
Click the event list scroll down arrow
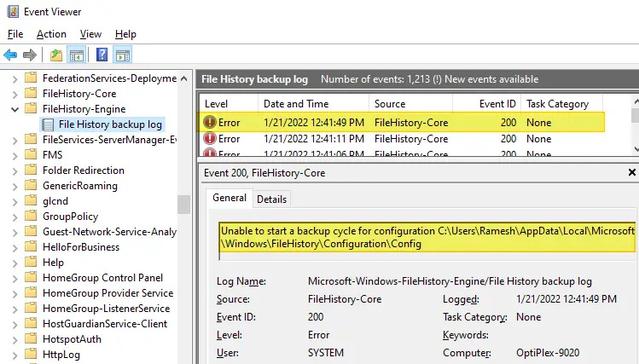tap(636, 149)
